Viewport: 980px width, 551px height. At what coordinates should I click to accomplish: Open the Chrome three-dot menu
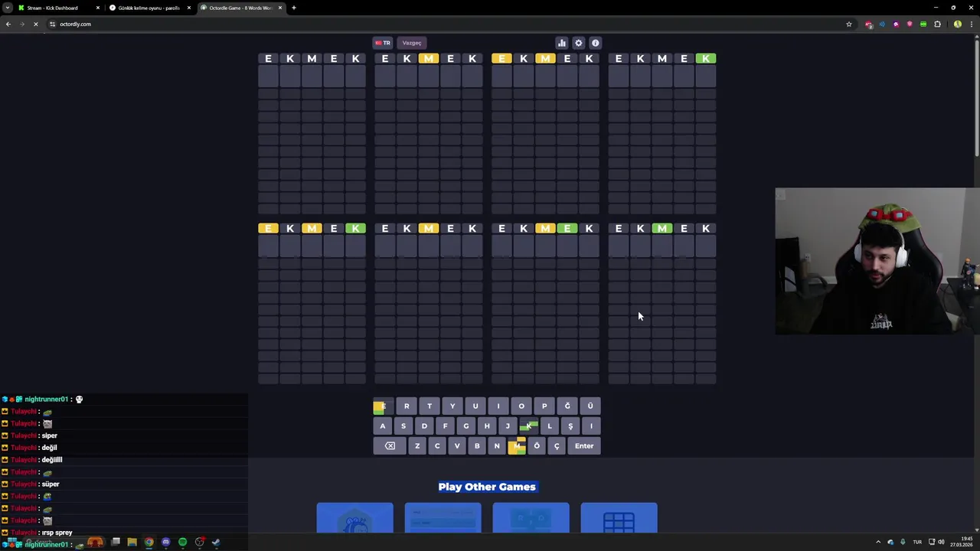972,24
